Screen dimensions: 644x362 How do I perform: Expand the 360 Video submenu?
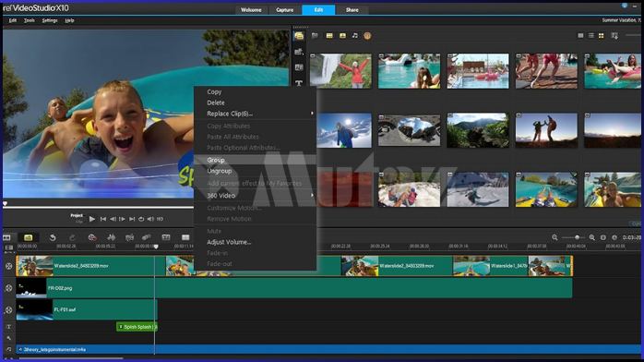[255, 196]
